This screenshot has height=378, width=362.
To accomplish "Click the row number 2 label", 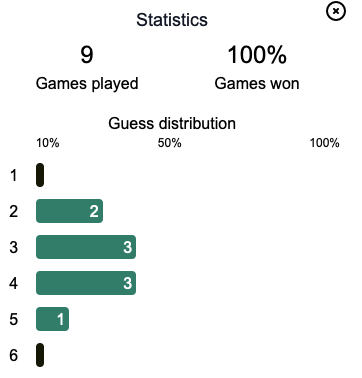I will pyautogui.click(x=13, y=211).
